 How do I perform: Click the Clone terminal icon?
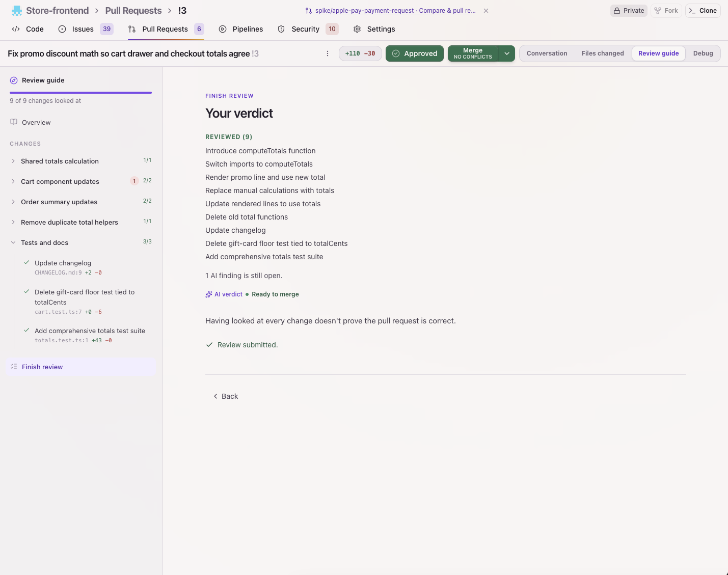click(692, 11)
